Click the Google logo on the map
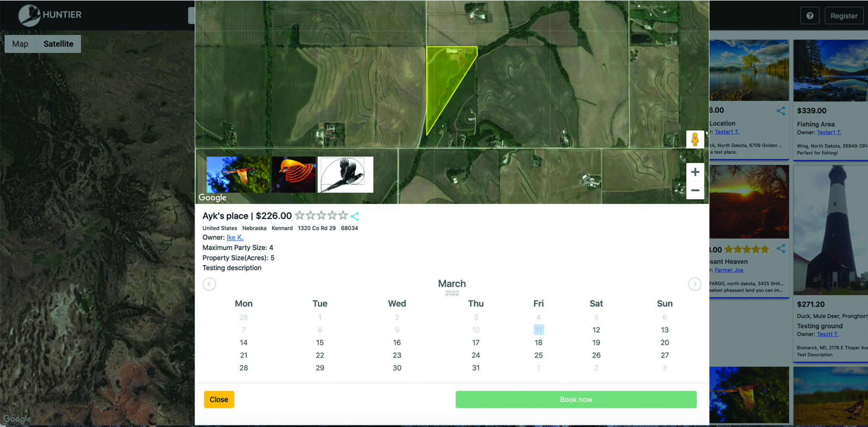 click(x=212, y=197)
